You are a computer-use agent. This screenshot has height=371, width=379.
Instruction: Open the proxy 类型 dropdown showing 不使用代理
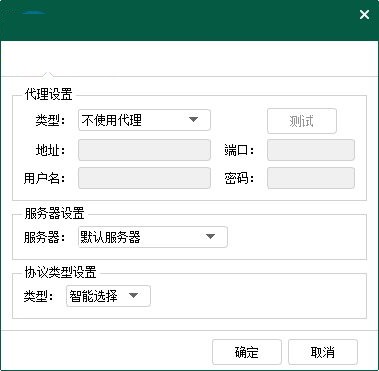click(144, 120)
